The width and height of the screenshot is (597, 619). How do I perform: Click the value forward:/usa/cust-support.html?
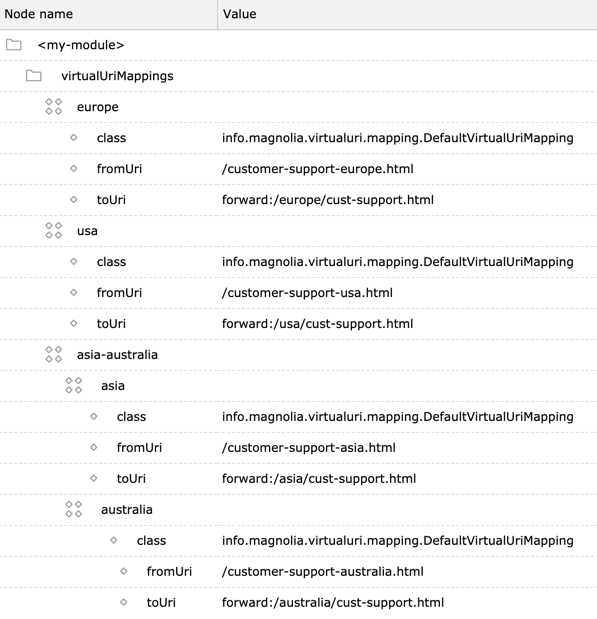[x=317, y=324]
